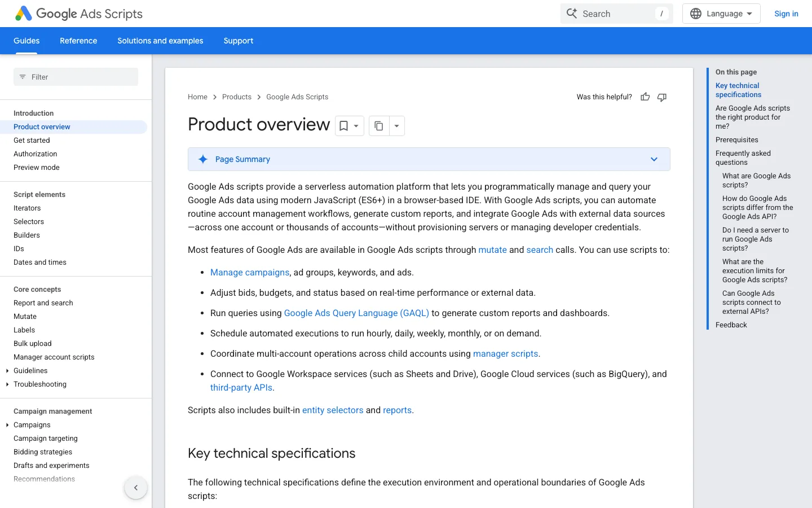The width and height of the screenshot is (812, 508).
Task: Click the thumbs down not helpful icon
Action: coord(662,97)
